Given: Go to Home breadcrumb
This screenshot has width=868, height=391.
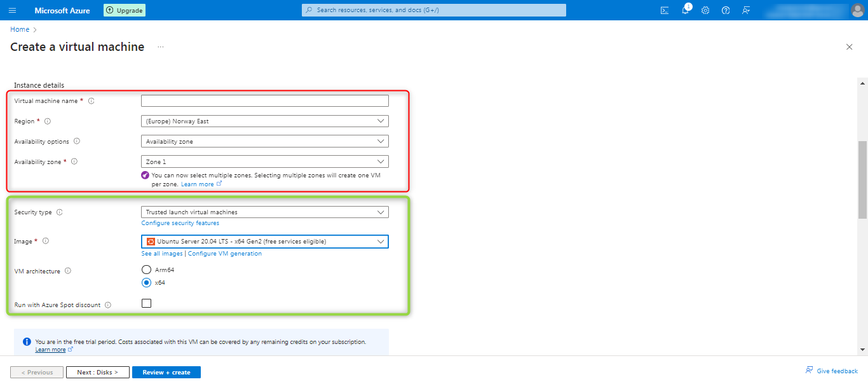Looking at the screenshot, I should click(20, 29).
